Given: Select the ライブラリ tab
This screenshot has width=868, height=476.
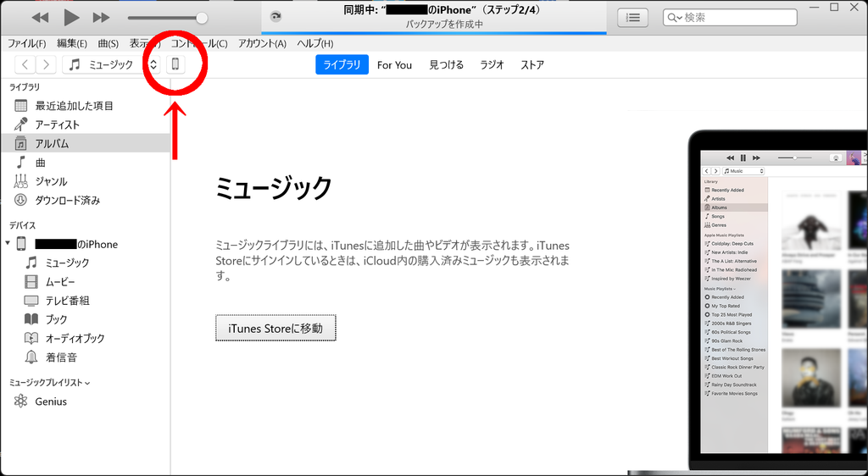Looking at the screenshot, I should [342, 64].
